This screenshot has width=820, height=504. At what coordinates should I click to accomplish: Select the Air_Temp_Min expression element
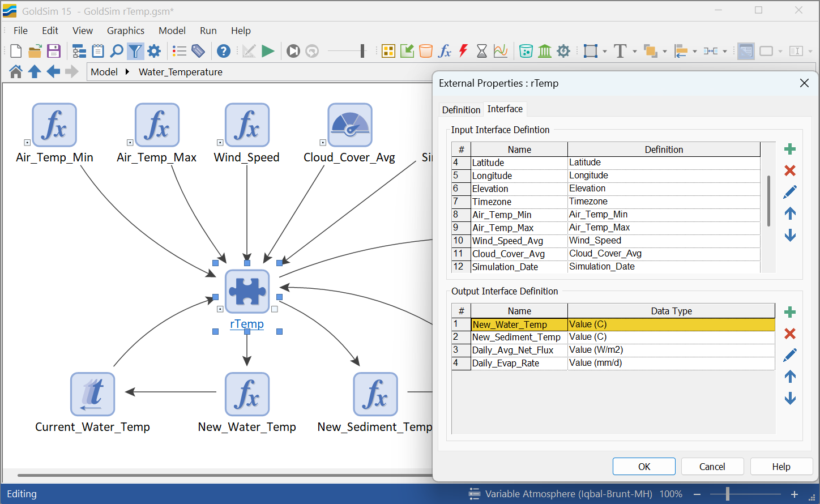point(54,125)
